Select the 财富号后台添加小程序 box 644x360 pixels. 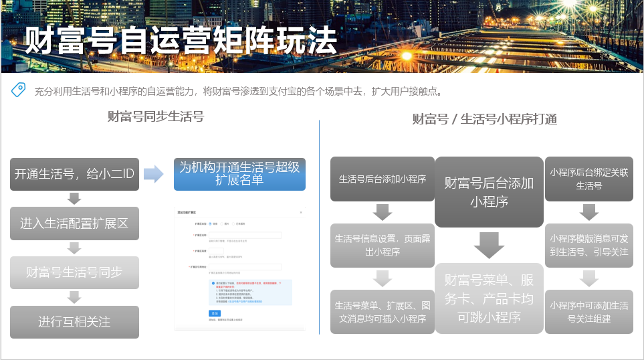click(489, 192)
